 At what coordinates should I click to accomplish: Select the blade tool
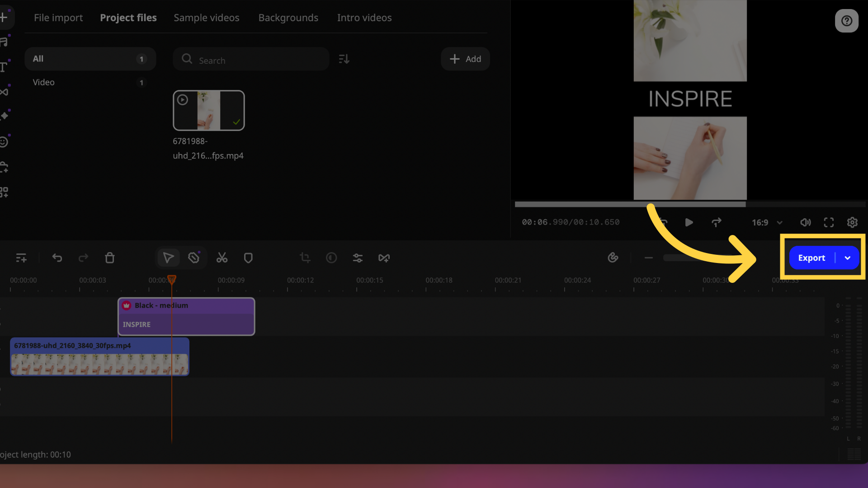click(194, 258)
